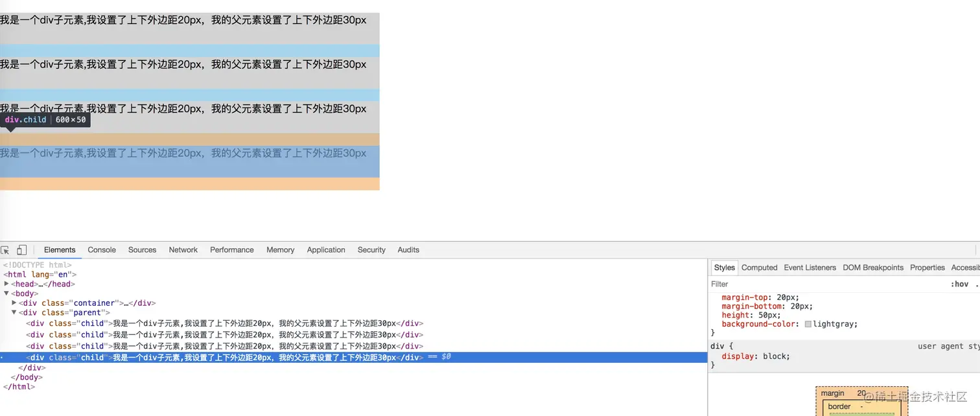Image resolution: width=980 pixels, height=416 pixels.
Task: Toggle the :hov element state button
Action: pos(959,284)
